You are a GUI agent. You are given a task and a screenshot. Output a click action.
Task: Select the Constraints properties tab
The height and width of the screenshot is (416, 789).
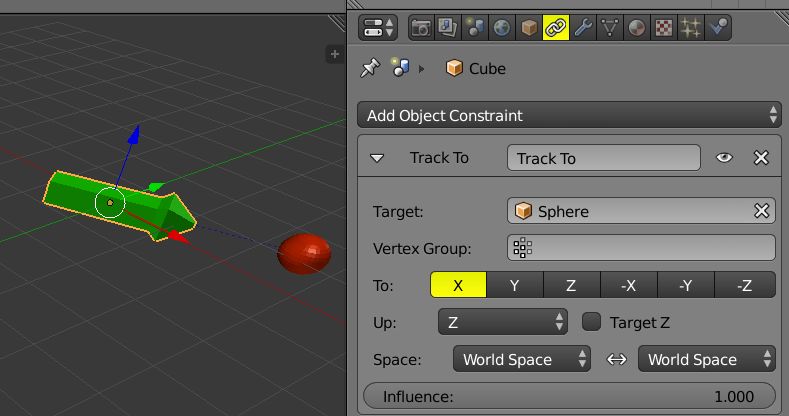(x=556, y=28)
